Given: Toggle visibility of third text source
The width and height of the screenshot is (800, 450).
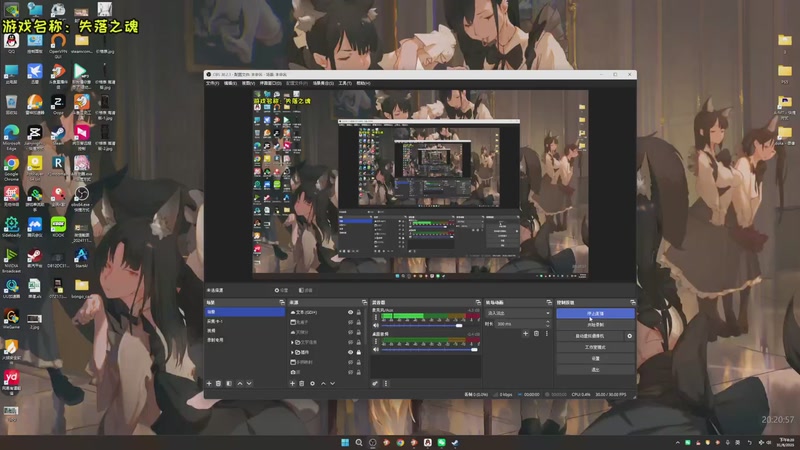Looking at the screenshot, I should pyautogui.click(x=351, y=332).
